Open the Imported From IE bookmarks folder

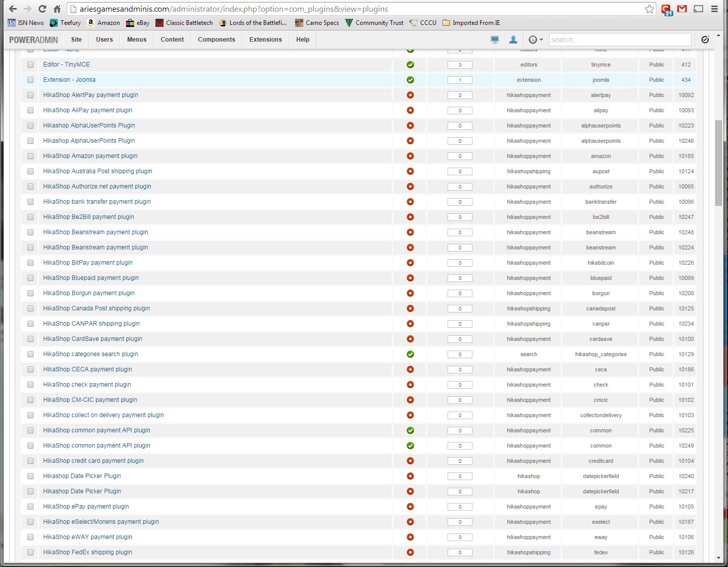click(471, 23)
